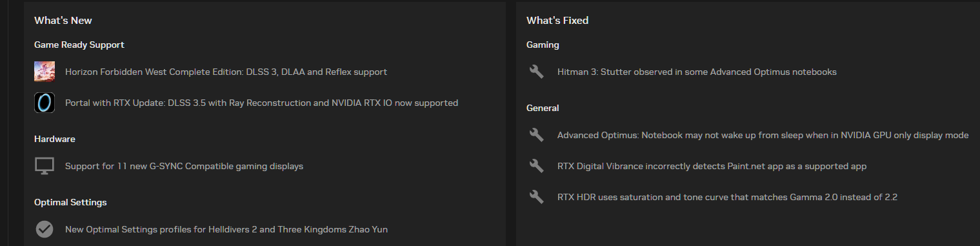980x246 pixels.
Task: Click the wrench icon beside Advanced Optimus fix
Action: coord(537,135)
